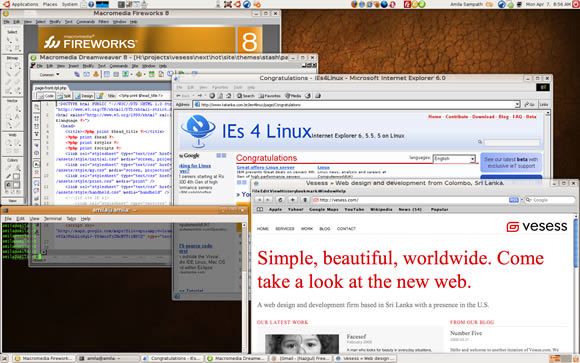Click the CONTACT link on vesess site
This screenshot has height=363, width=580.
[346, 229]
